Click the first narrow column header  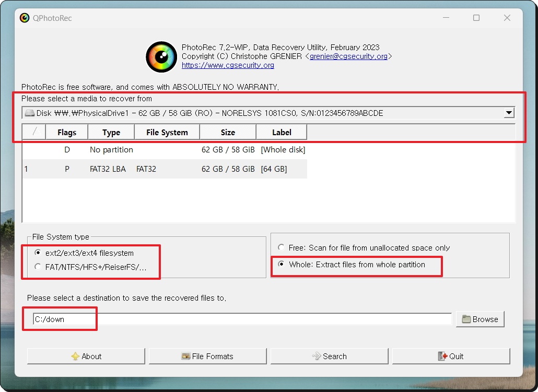[34, 133]
